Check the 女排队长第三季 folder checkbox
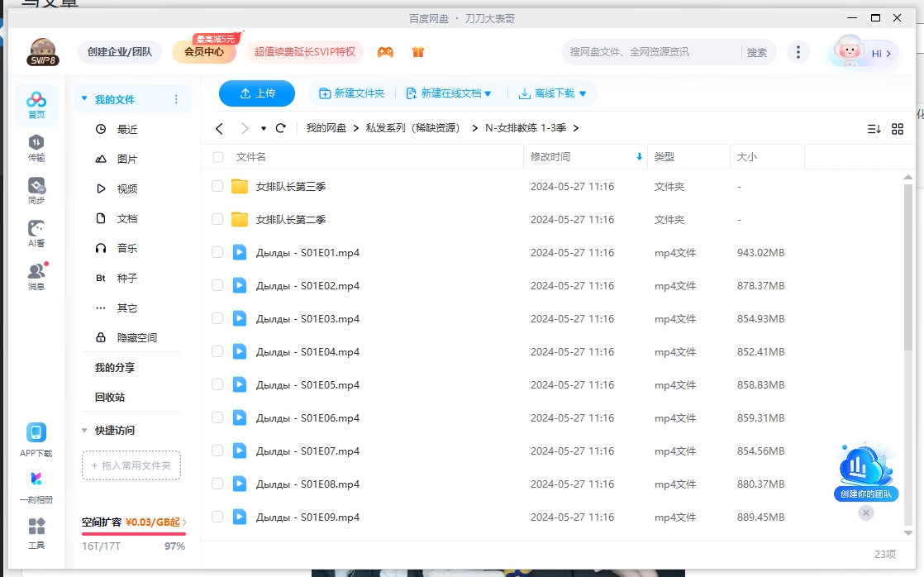 point(217,186)
